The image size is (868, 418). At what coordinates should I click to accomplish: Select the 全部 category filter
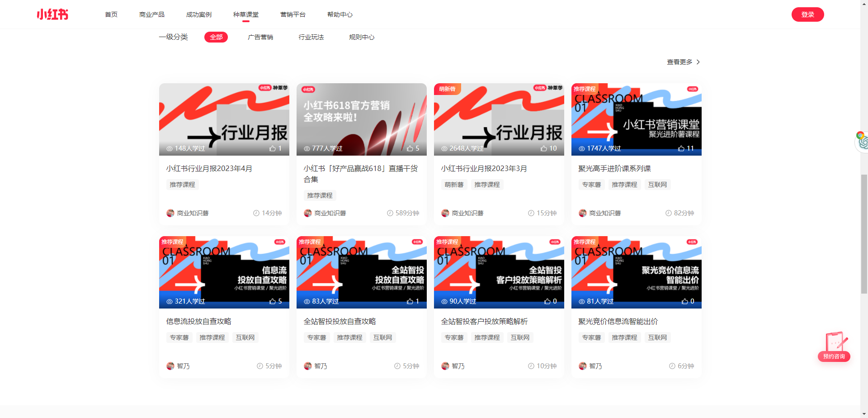click(x=216, y=37)
